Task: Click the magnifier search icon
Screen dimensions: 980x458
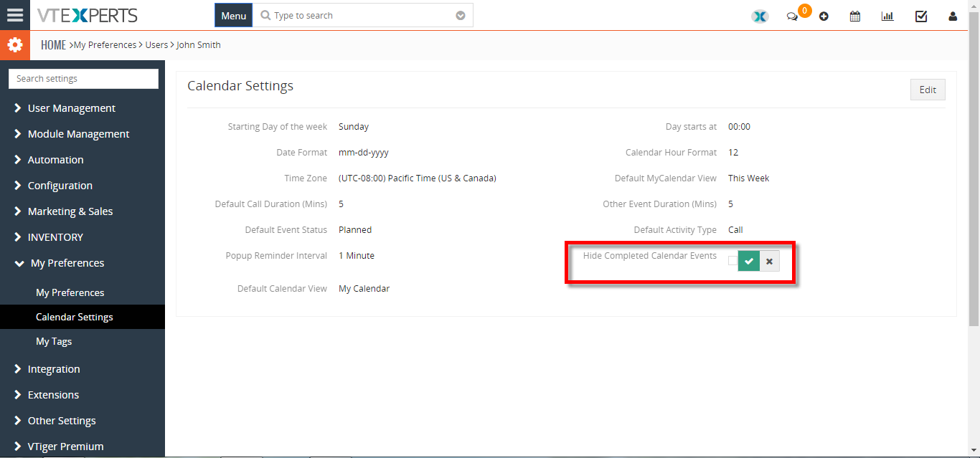Action: [265, 15]
